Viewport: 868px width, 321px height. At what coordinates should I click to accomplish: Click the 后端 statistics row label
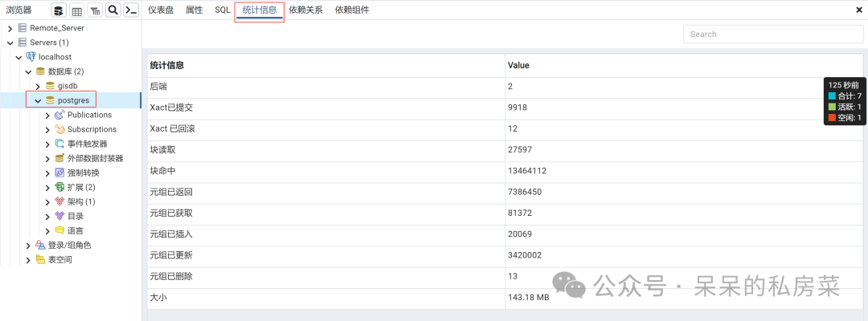pos(158,86)
